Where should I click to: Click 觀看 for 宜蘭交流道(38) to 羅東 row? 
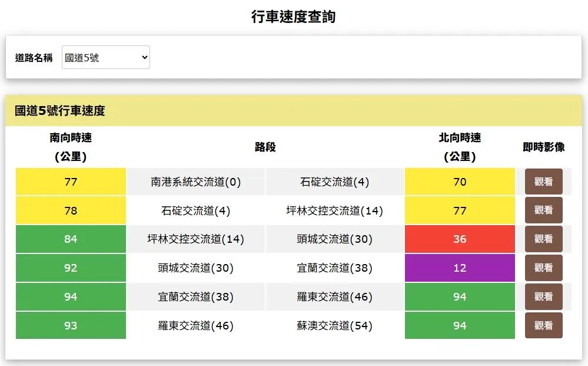543,296
